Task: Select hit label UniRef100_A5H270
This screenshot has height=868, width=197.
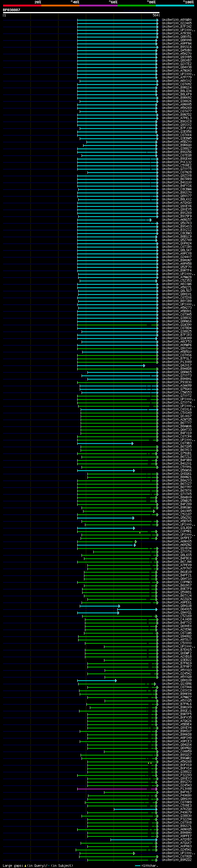Action: (x=176, y=54)
